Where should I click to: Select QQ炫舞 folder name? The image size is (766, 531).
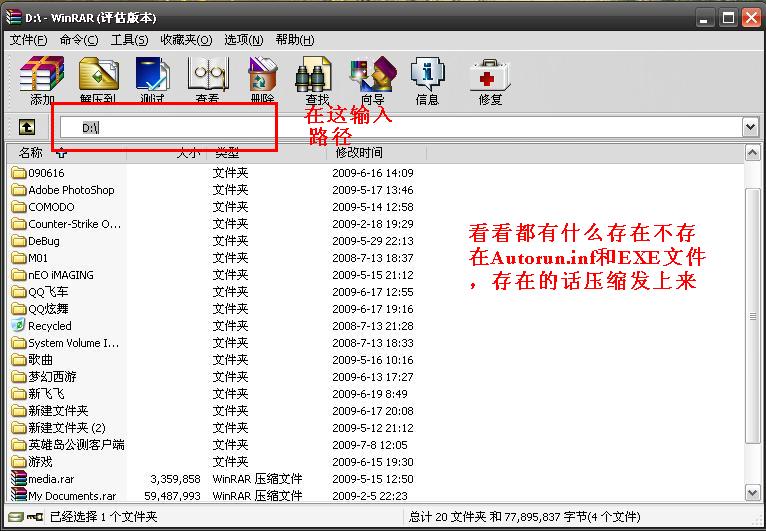pyautogui.click(x=48, y=309)
